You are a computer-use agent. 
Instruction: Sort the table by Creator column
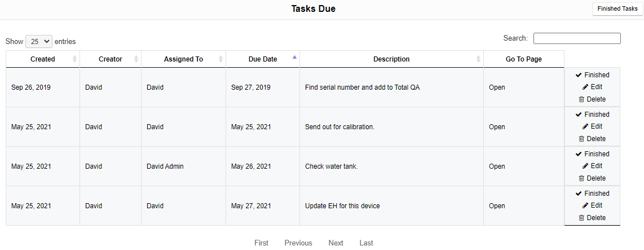click(111, 59)
